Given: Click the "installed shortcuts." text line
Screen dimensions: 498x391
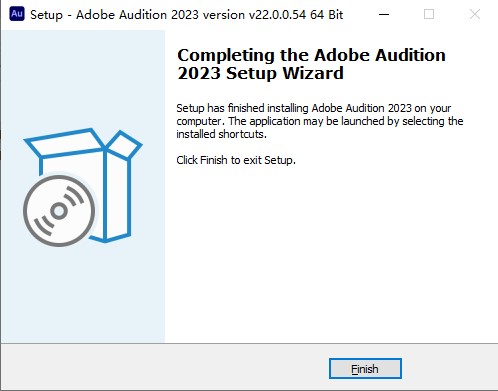Looking at the screenshot, I should click(x=222, y=134).
